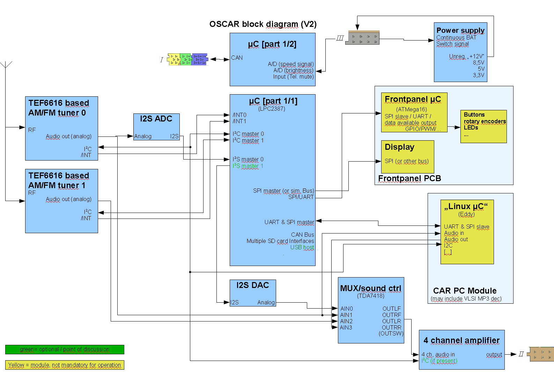Click Continuous BAT label
Viewport: 554px width, 392px height.
pyautogui.click(x=456, y=37)
